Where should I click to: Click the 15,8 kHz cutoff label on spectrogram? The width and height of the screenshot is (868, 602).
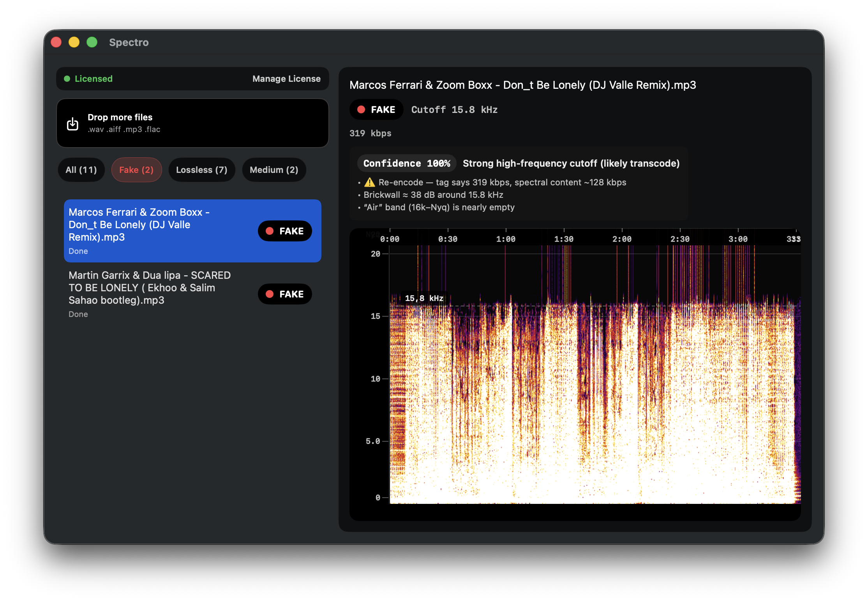click(424, 298)
